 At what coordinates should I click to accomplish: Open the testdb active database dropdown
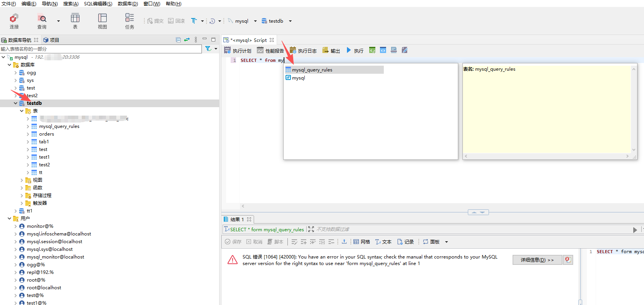click(290, 21)
